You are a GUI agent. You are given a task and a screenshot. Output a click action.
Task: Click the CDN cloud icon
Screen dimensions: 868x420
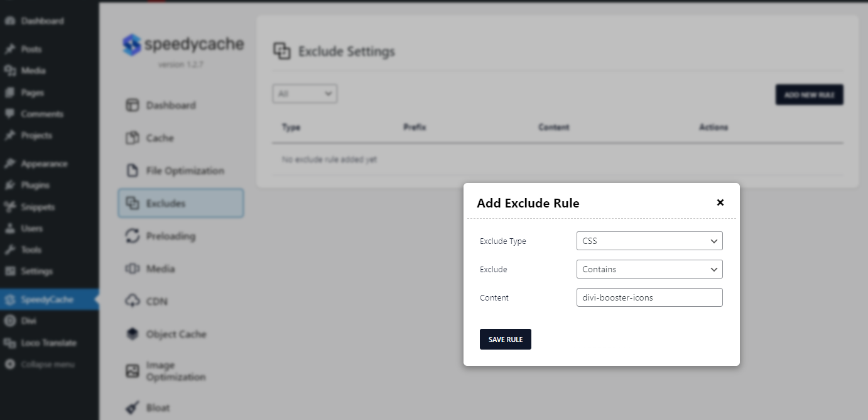132,301
